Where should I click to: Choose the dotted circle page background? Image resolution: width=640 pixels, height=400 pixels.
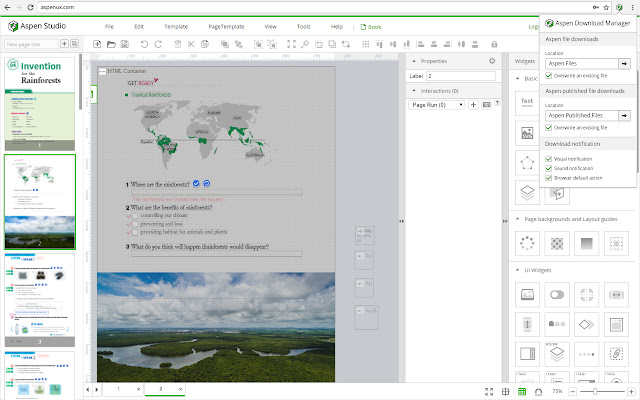[x=527, y=243]
